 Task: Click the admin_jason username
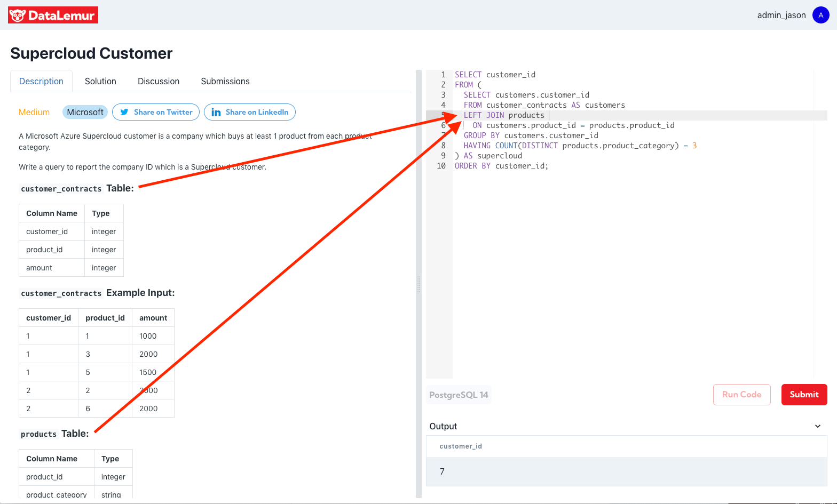pyautogui.click(x=781, y=15)
